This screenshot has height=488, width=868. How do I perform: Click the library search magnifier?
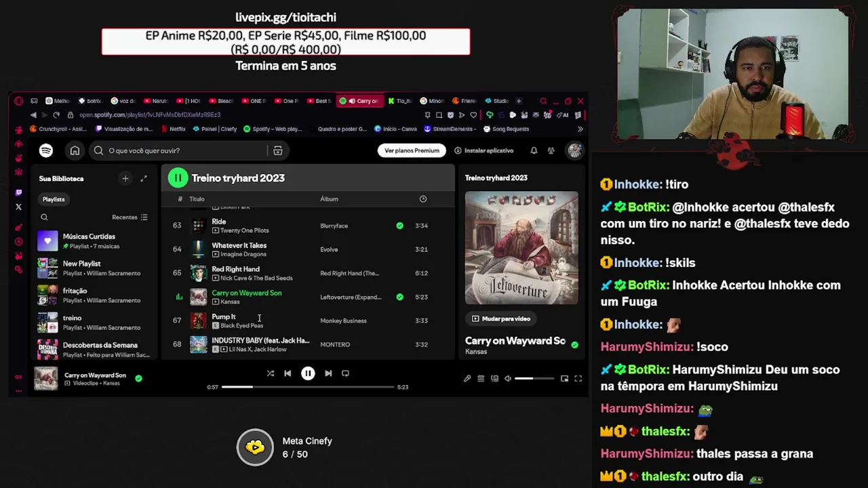coord(44,218)
